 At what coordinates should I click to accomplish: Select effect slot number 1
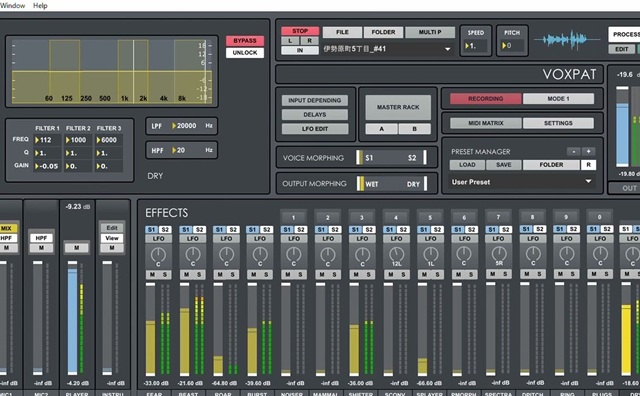[293, 218]
